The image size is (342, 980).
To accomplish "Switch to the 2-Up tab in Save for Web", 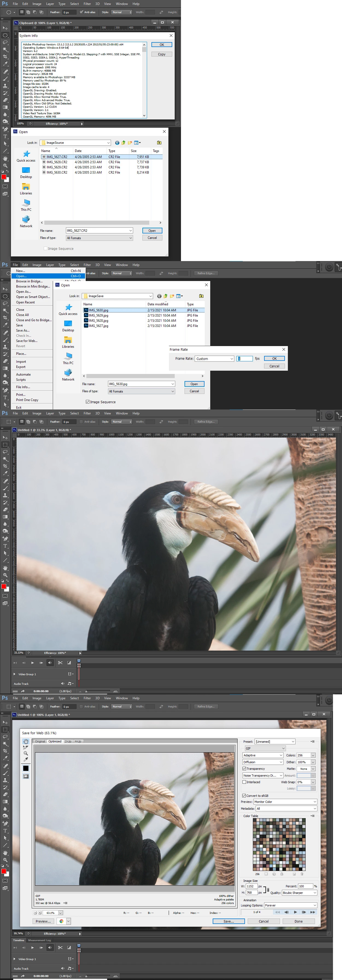I will click(68, 741).
